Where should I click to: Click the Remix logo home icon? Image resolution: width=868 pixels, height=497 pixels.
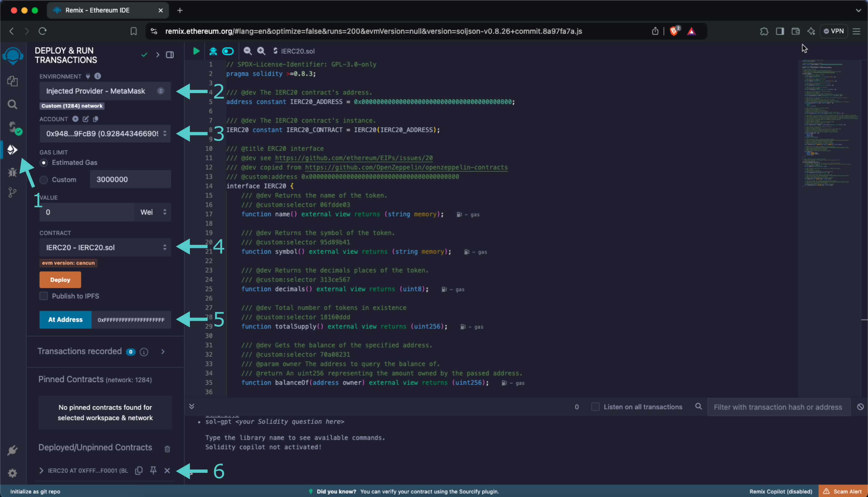pyautogui.click(x=13, y=56)
